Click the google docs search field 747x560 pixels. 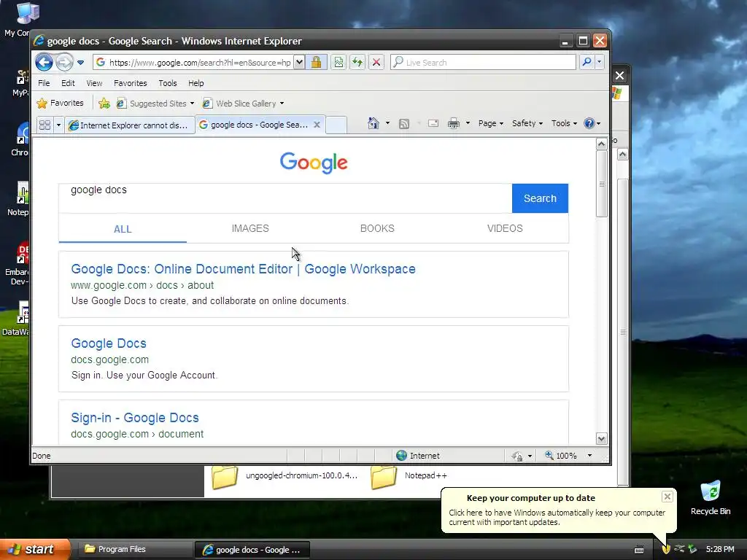click(x=285, y=198)
